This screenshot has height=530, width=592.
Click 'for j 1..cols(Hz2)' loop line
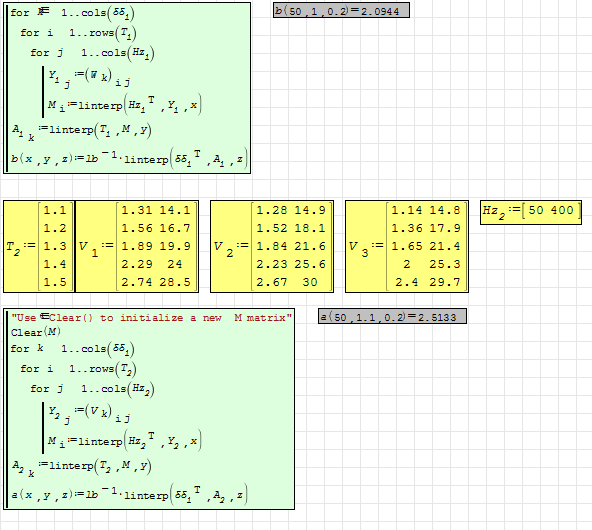point(92,389)
